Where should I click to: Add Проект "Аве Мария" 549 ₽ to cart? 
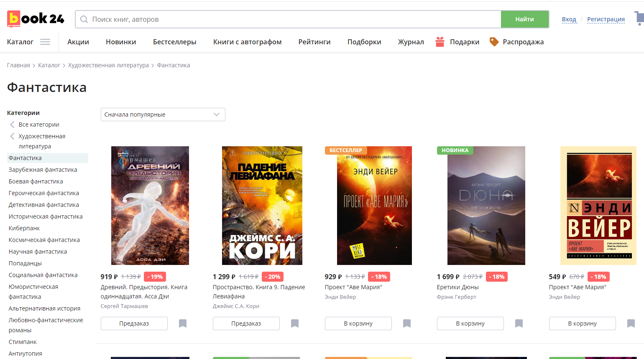tap(583, 323)
